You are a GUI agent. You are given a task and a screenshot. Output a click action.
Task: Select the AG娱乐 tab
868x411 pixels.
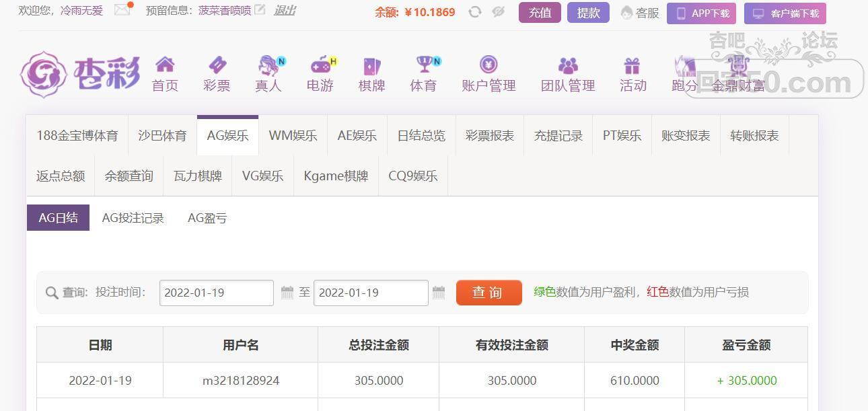227,135
